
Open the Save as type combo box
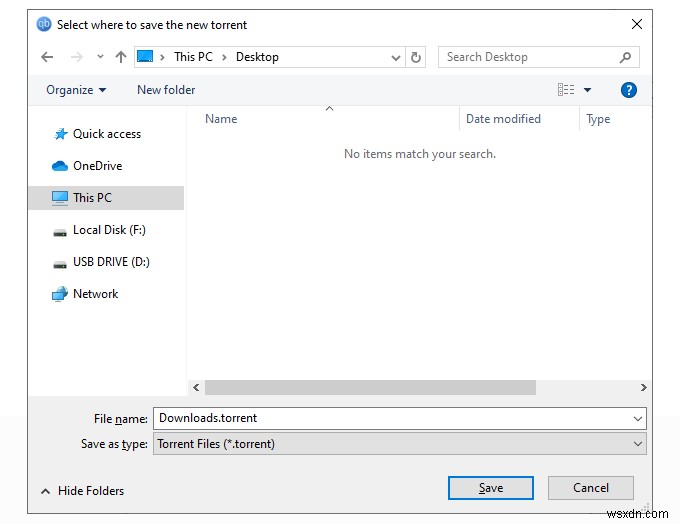(x=399, y=444)
